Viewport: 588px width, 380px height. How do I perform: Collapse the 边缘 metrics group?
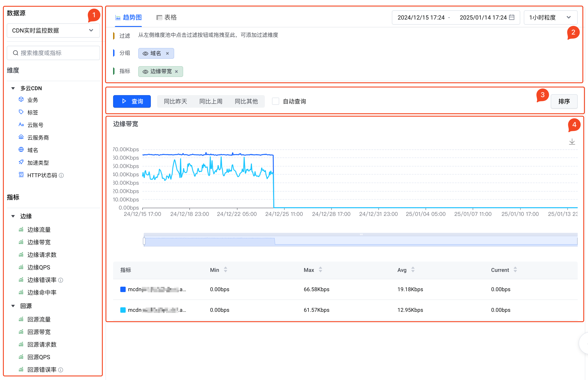(13, 216)
